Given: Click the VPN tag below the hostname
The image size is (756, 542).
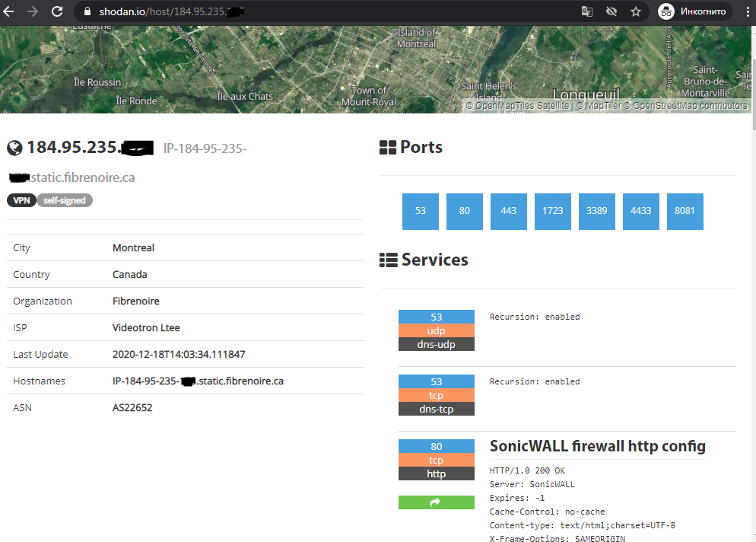Looking at the screenshot, I should pyautogui.click(x=21, y=200).
